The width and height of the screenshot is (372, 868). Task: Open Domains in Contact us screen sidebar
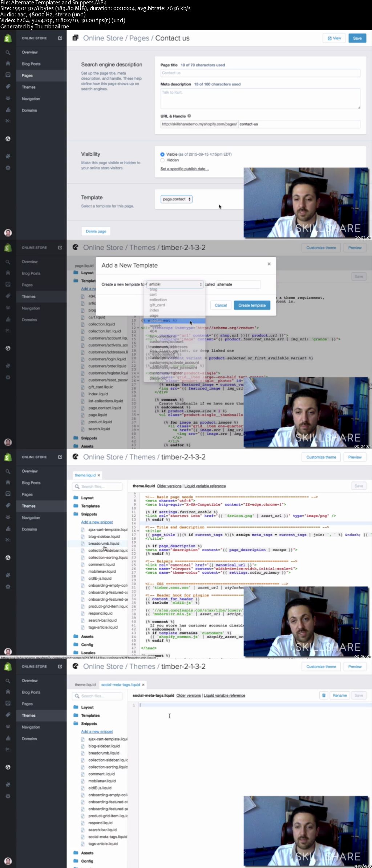(29, 110)
